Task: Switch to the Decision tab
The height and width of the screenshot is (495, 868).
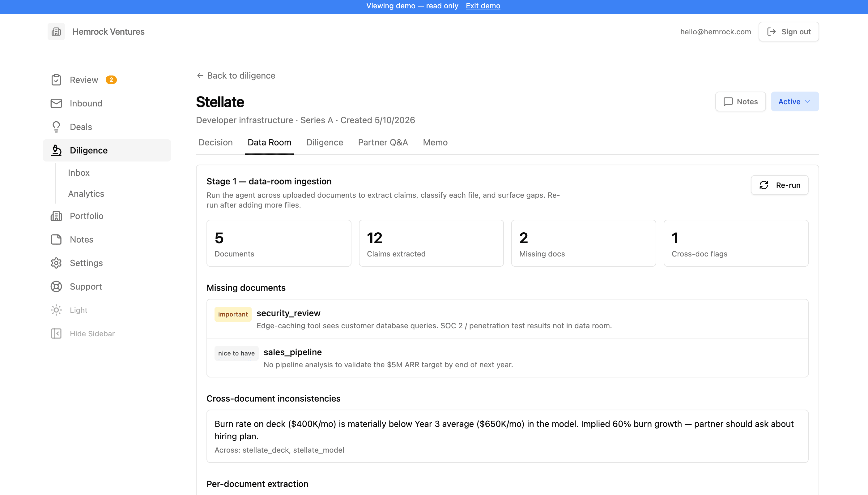Action: pos(215,142)
